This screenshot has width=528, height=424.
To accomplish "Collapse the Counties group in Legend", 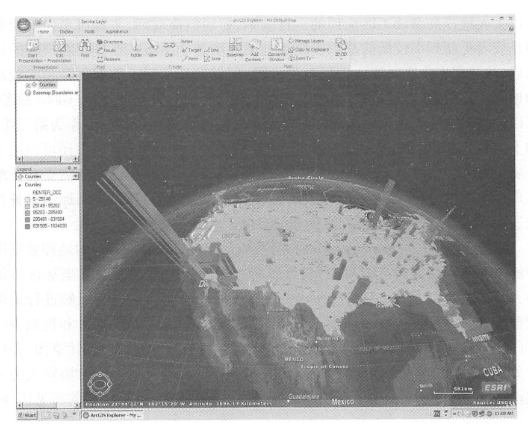I will pyautogui.click(x=20, y=185).
